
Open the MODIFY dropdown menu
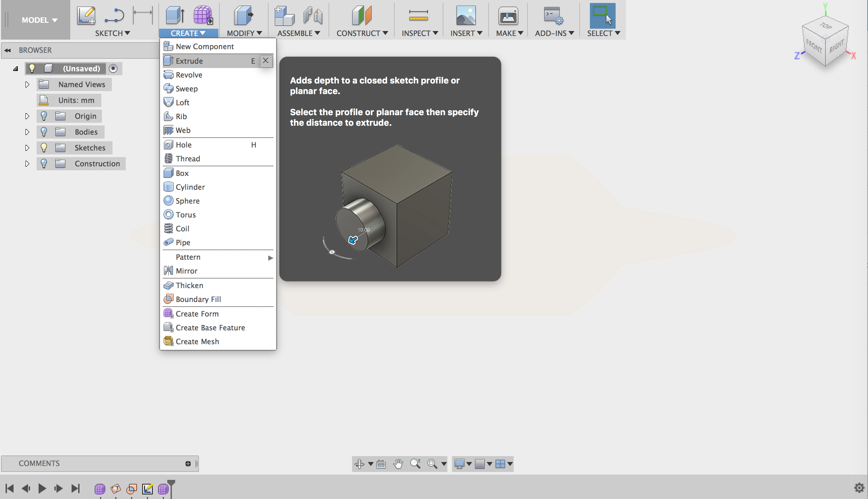coord(244,33)
